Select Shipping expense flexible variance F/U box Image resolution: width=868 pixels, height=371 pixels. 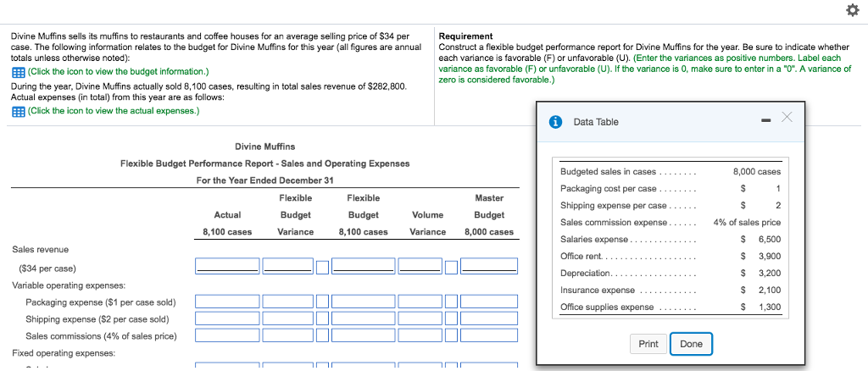[323, 318]
